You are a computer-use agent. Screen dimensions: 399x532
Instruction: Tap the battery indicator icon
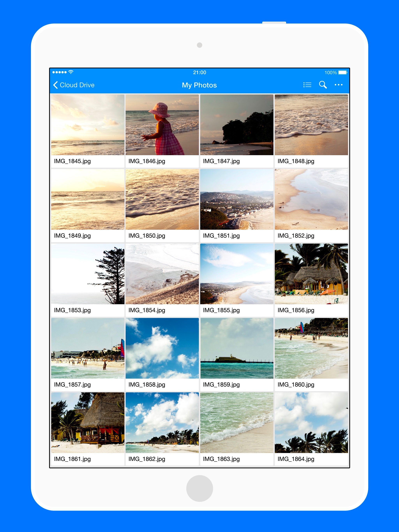pos(343,72)
